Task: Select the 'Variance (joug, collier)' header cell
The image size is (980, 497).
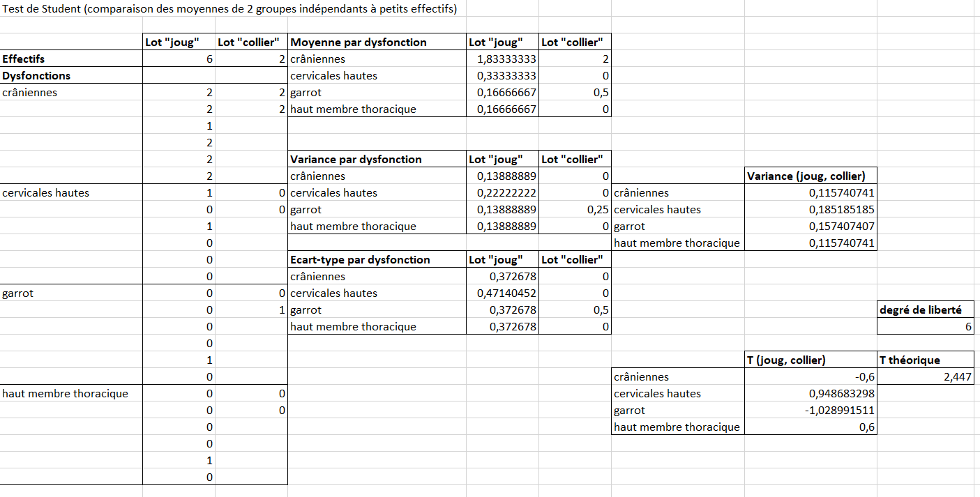Action: pyautogui.click(x=810, y=176)
